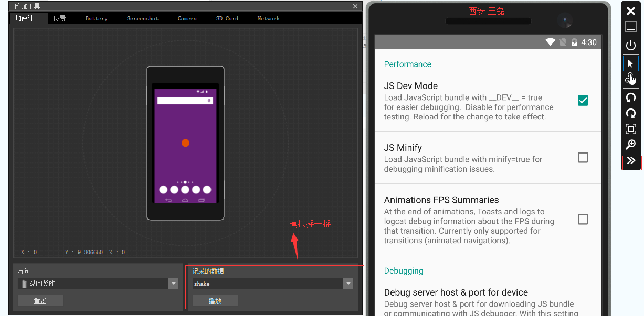
Task: Enable multi-touch input hand tool
Action: 631,79
